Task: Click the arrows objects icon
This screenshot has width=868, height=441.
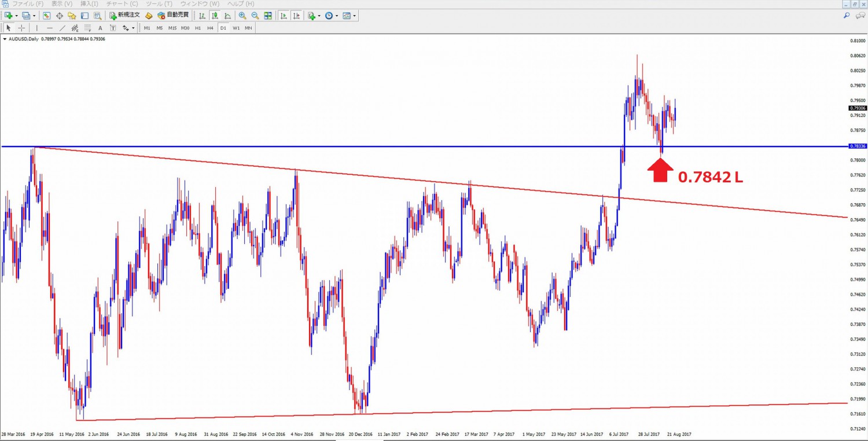Action: 126,28
